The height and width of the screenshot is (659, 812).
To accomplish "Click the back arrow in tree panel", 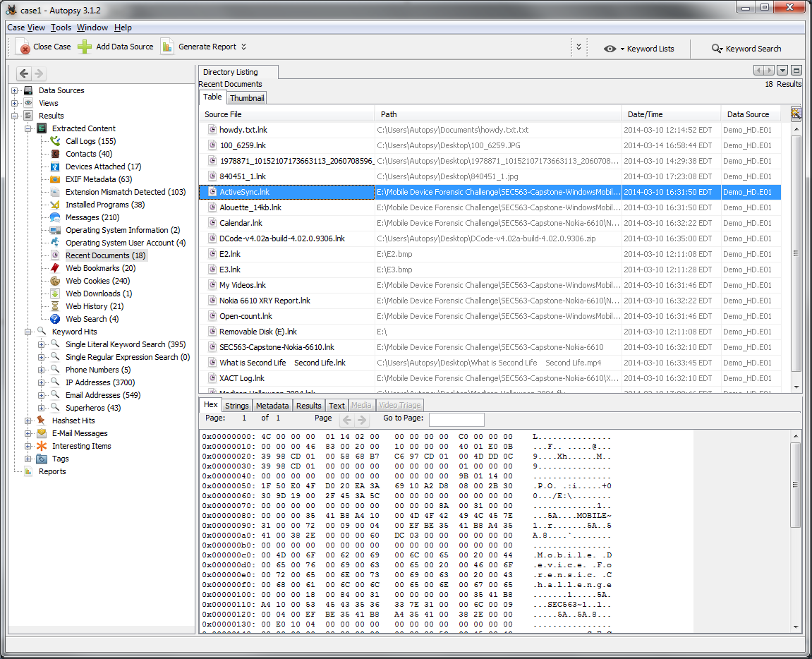I will click(x=24, y=73).
